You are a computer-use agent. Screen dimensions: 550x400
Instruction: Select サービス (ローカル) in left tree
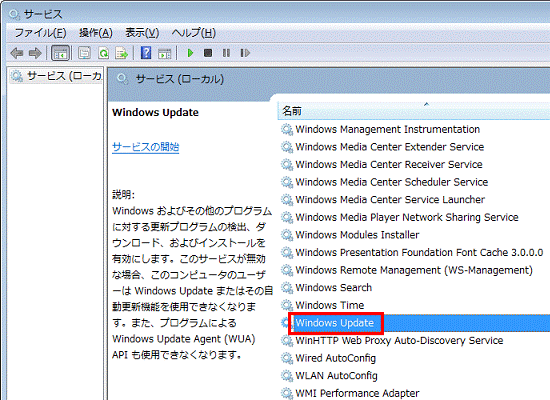56,76
